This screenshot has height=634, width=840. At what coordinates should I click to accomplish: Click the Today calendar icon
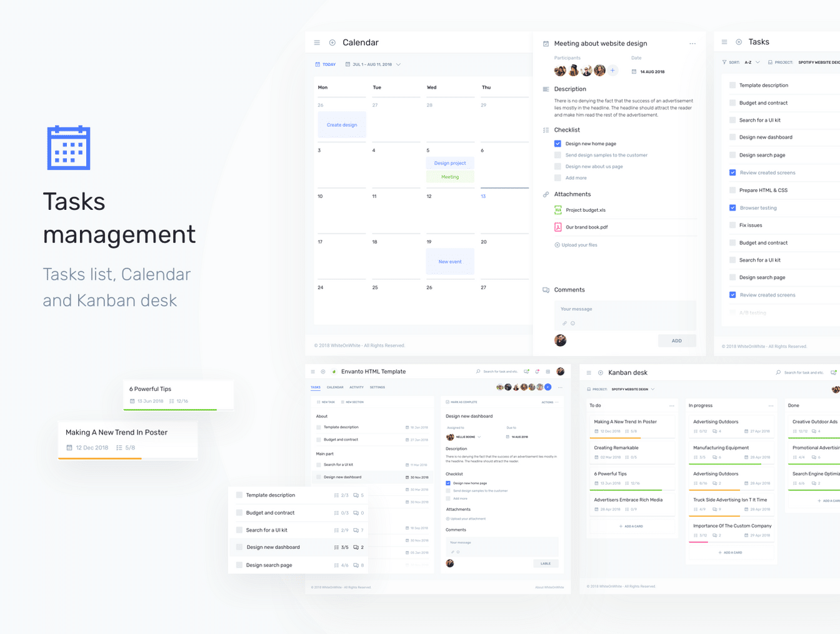click(x=317, y=64)
